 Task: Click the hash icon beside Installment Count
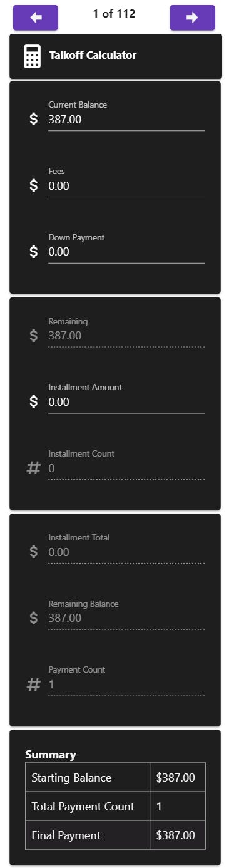pyautogui.click(x=34, y=468)
